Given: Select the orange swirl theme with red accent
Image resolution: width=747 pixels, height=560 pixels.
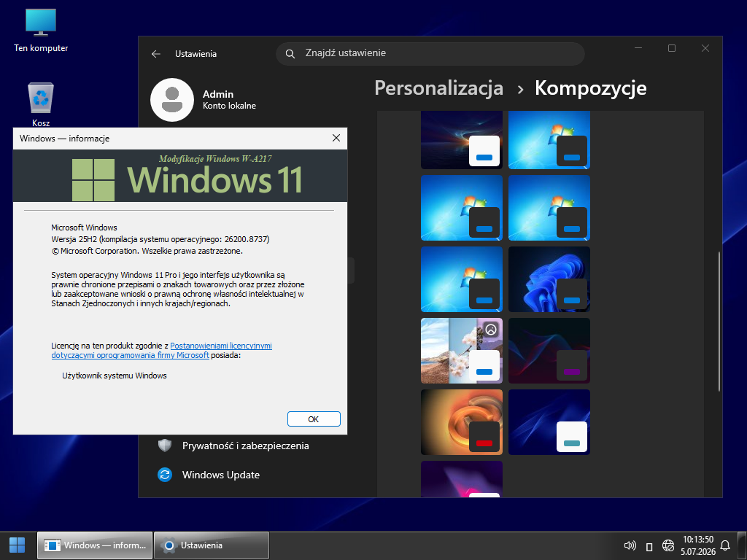Looking at the screenshot, I should coord(462,422).
